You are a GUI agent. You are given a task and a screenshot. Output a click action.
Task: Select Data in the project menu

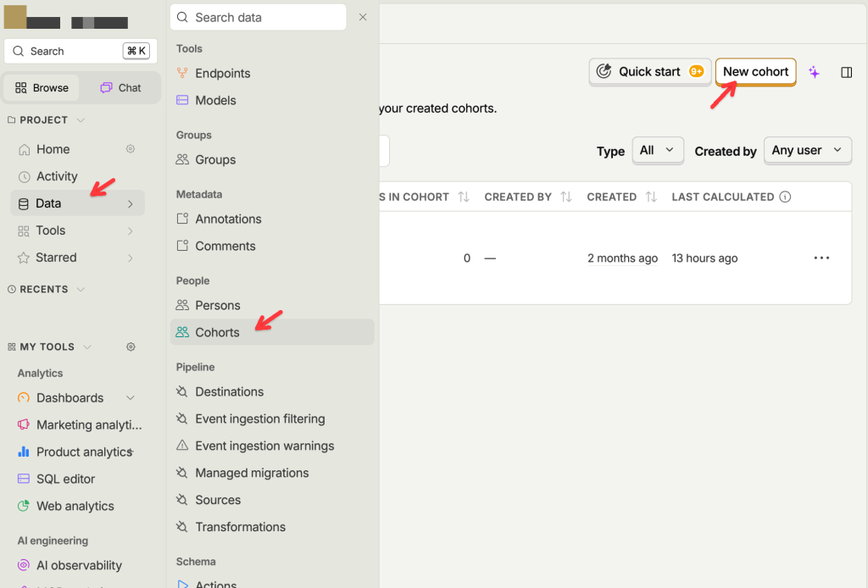click(x=77, y=203)
